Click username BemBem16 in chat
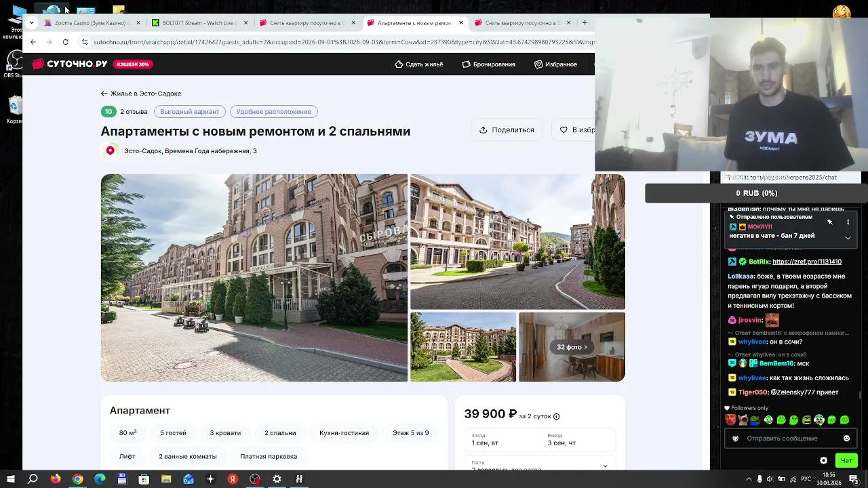Image resolution: width=868 pixels, height=488 pixels. tap(776, 364)
